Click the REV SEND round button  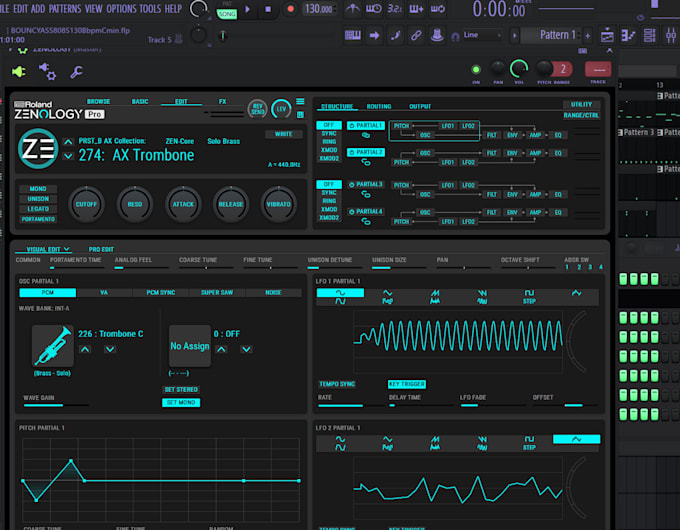[x=257, y=109]
